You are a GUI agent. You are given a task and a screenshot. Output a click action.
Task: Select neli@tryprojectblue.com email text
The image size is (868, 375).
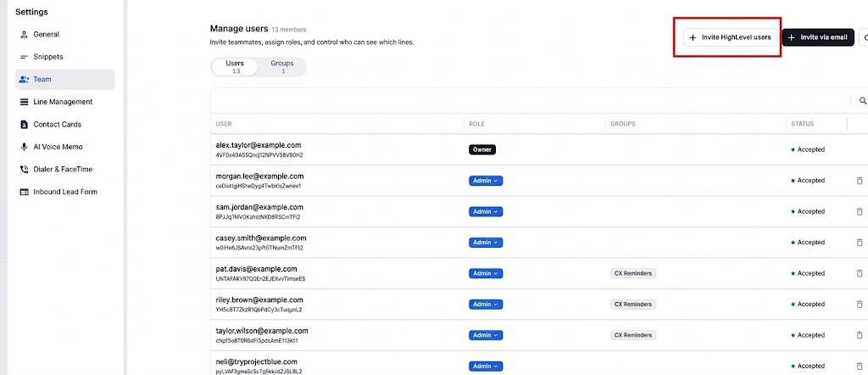click(x=256, y=361)
